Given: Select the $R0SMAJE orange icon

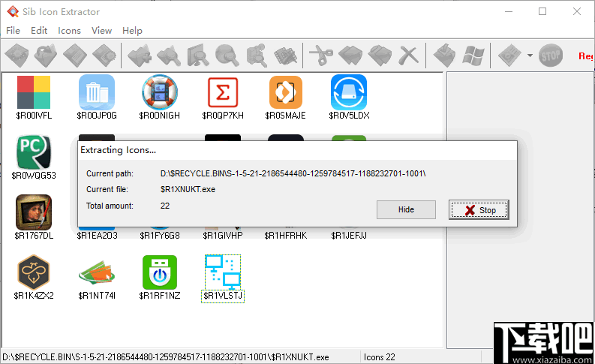Looking at the screenshot, I should click(x=286, y=92).
